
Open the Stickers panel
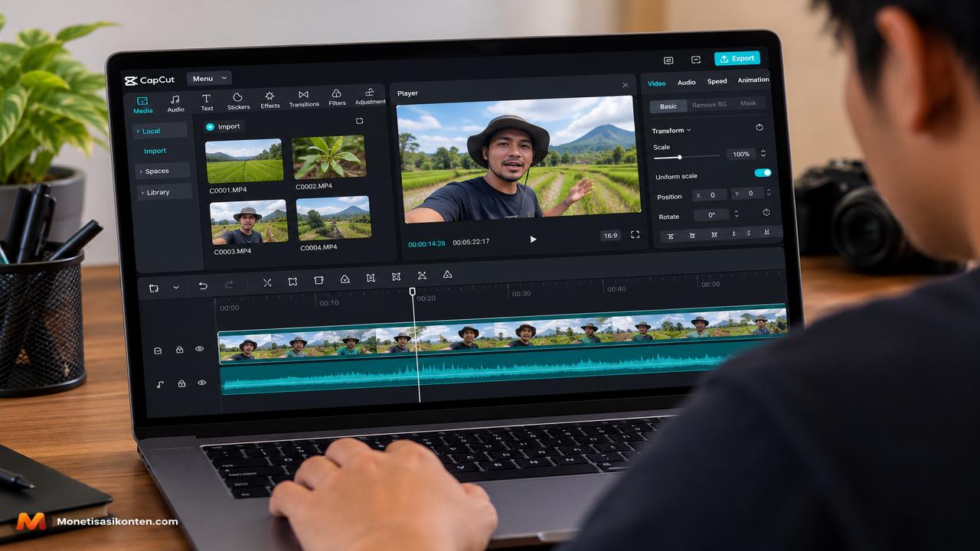click(x=238, y=101)
